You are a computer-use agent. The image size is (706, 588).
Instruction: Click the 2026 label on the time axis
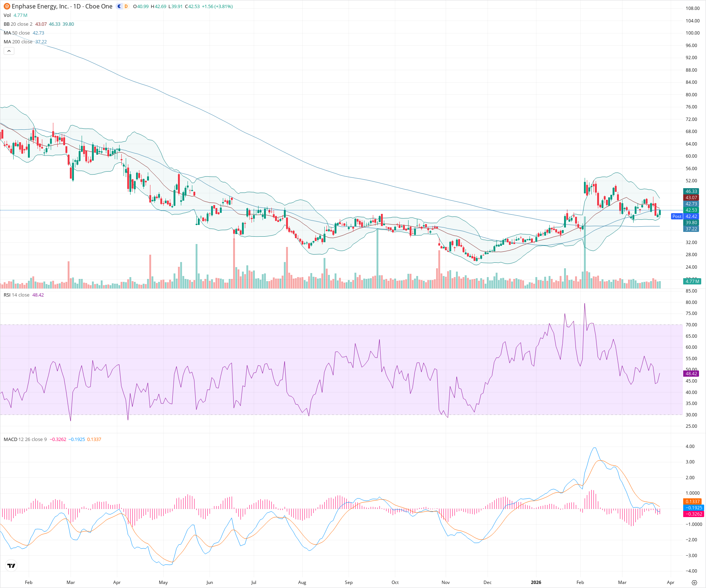point(536,582)
